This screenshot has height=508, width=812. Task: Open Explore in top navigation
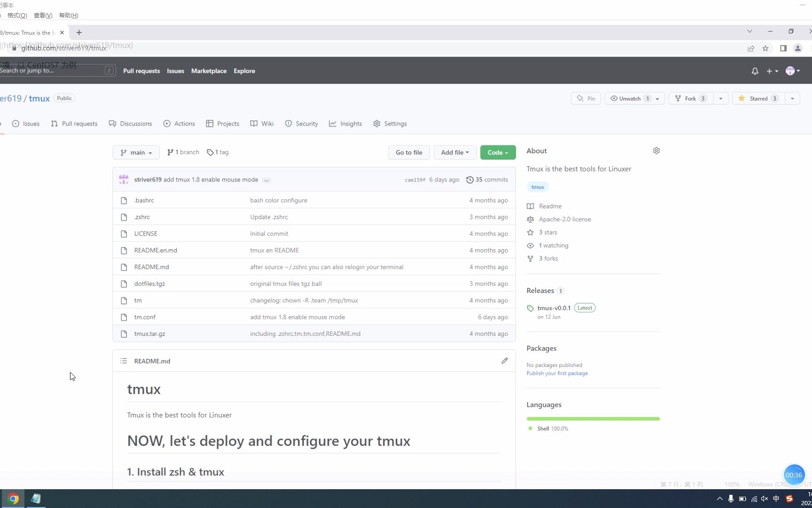point(244,71)
